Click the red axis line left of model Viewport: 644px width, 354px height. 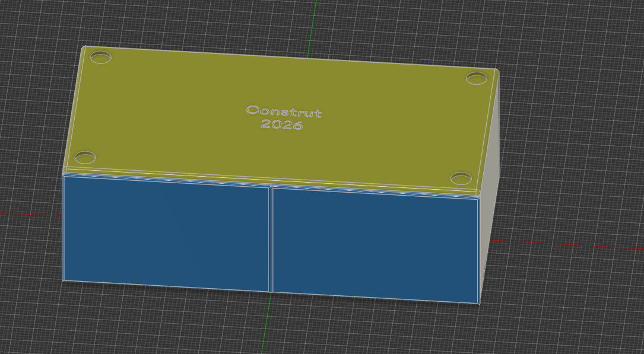point(31,214)
